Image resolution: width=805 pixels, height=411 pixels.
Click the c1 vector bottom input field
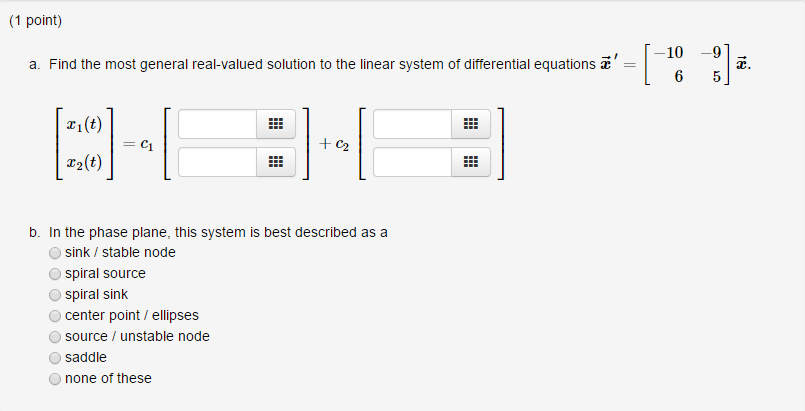point(218,162)
